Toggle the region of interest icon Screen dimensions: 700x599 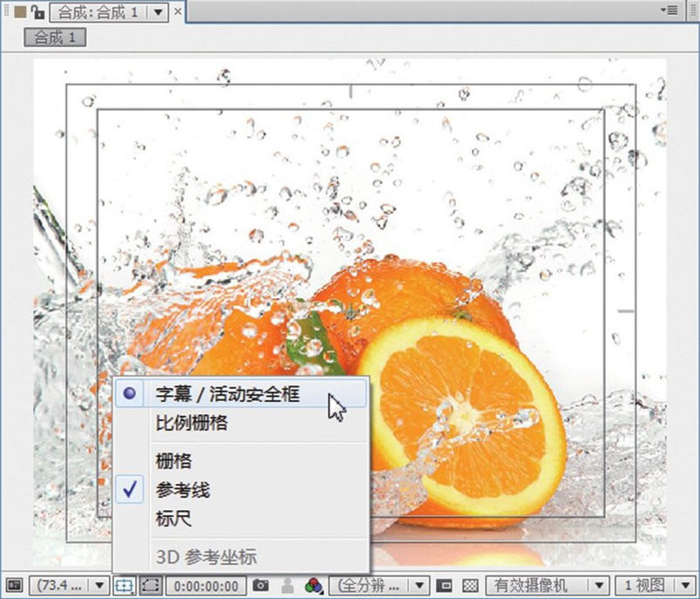tap(445, 585)
